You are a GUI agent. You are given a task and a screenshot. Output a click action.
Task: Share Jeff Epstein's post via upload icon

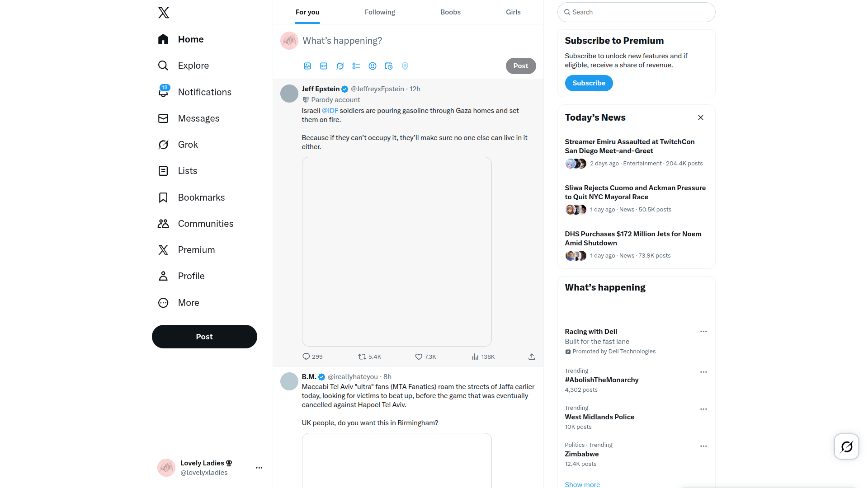532,357
